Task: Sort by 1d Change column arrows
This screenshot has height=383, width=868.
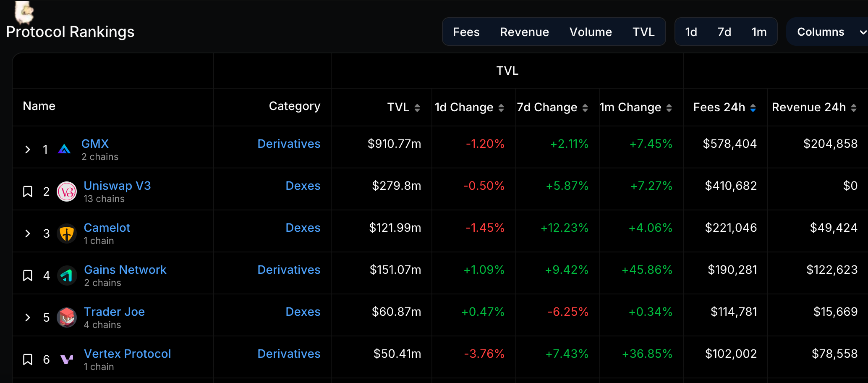Action: [x=501, y=108]
